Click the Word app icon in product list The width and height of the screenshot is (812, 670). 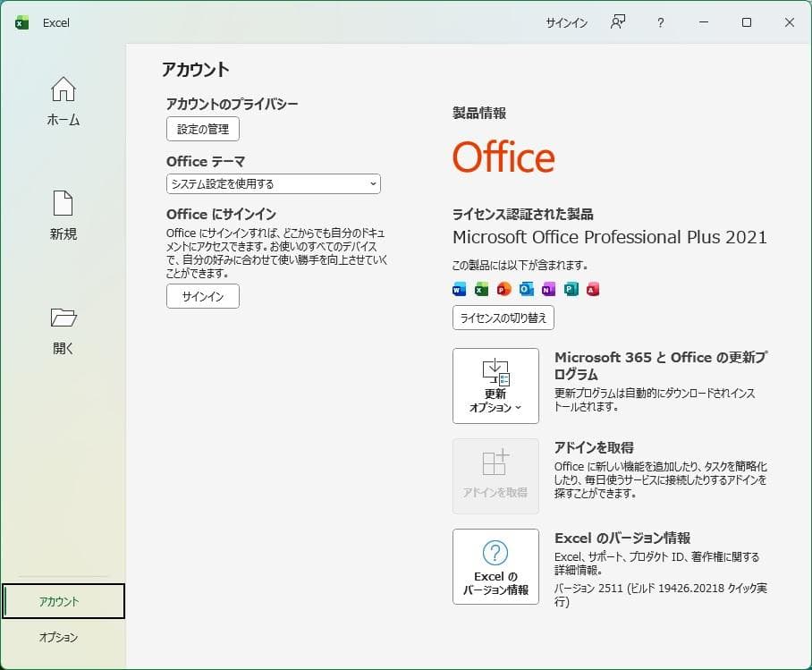pyautogui.click(x=459, y=289)
